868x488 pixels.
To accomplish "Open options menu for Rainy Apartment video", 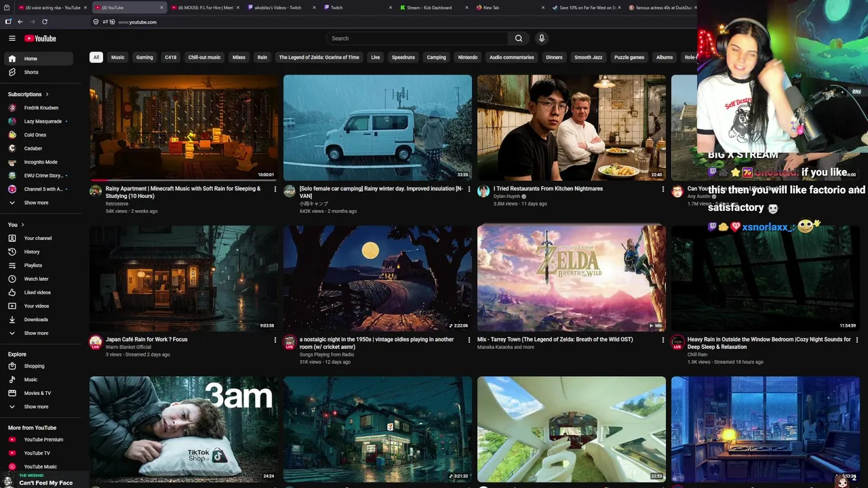I will pos(275,189).
